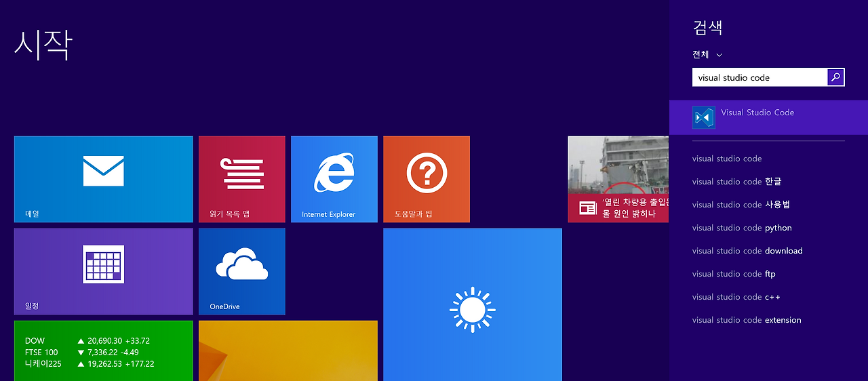This screenshot has height=381, width=868.
Task: Open the Mail tile (메일)
Action: [x=104, y=179]
